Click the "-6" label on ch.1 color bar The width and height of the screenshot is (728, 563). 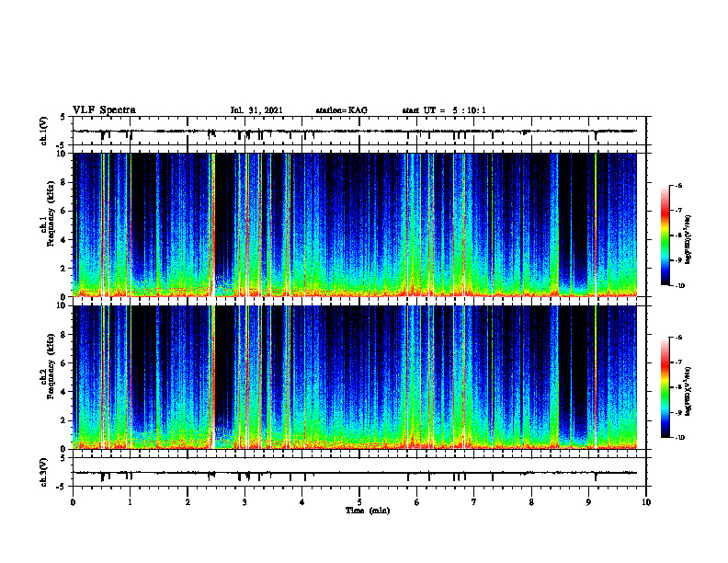tap(678, 185)
